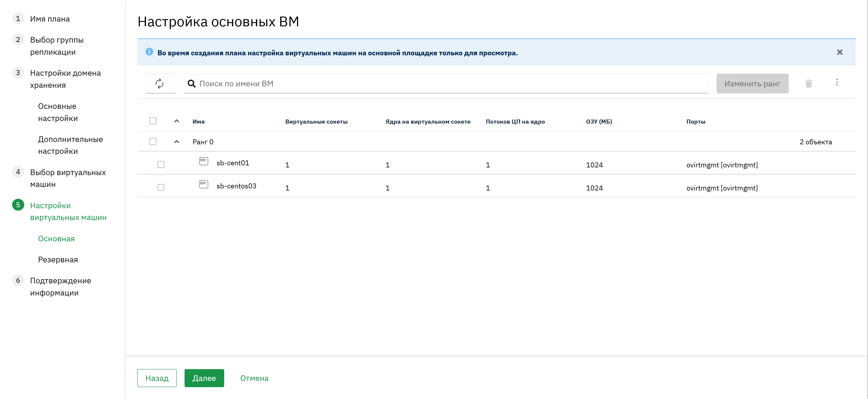Click the Потоков ЦП на ядро header
Viewport: 868px width, 399px height.
pyautogui.click(x=515, y=122)
